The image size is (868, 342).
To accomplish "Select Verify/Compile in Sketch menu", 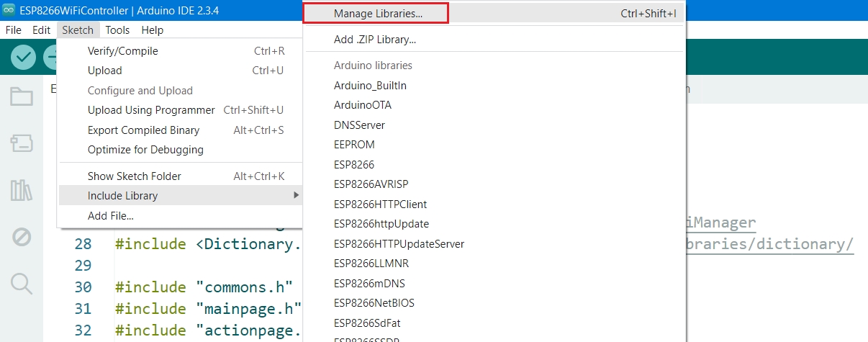I will click(x=122, y=51).
